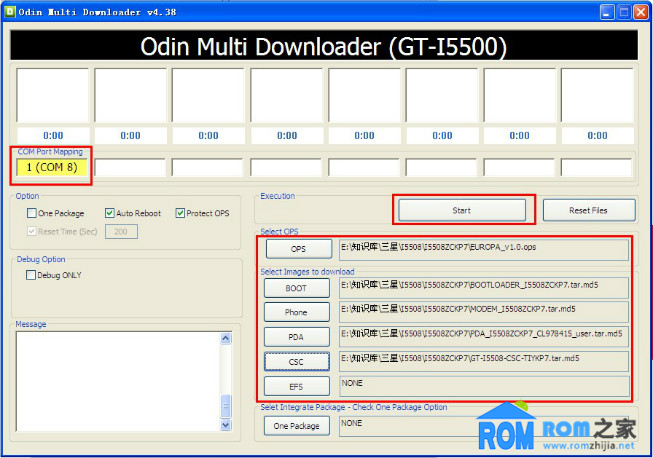Open the OPS file selector
This screenshot has width=653, height=458.
[x=299, y=249]
